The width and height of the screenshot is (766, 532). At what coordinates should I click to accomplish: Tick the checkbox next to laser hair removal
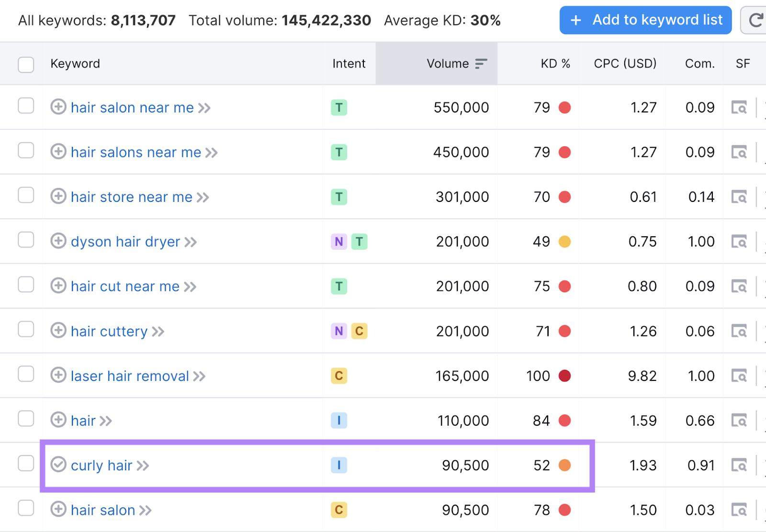26,375
